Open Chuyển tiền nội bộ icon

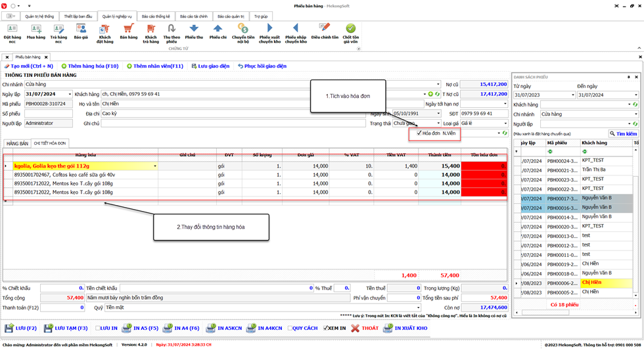point(242,30)
